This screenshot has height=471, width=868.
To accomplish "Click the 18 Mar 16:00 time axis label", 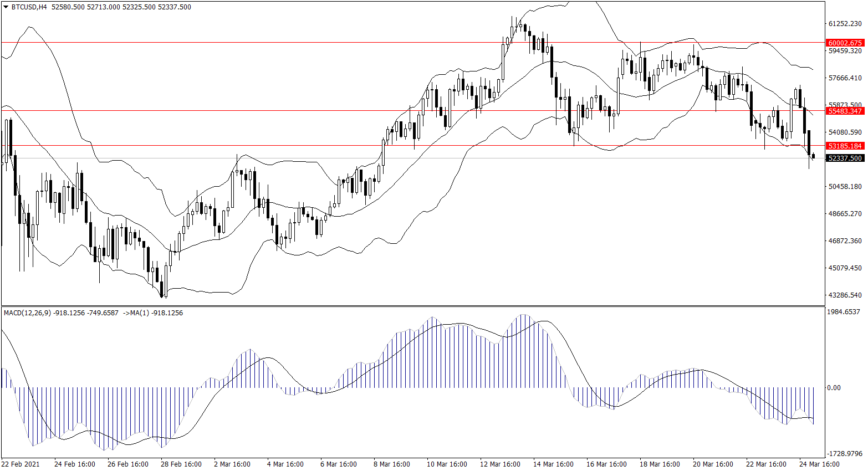I will pos(660,464).
